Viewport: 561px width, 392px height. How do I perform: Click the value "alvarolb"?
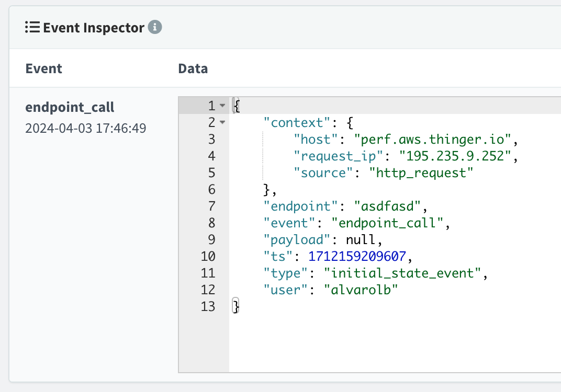coord(361,290)
